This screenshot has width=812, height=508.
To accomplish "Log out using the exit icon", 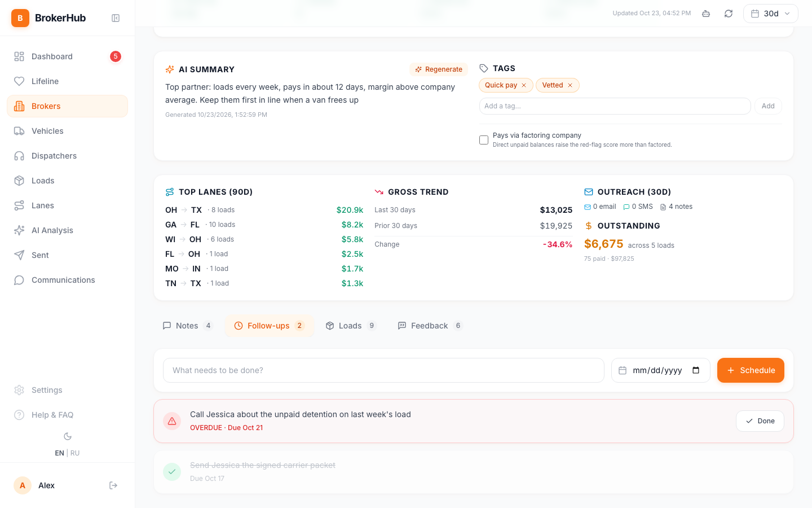I will pyautogui.click(x=113, y=485).
